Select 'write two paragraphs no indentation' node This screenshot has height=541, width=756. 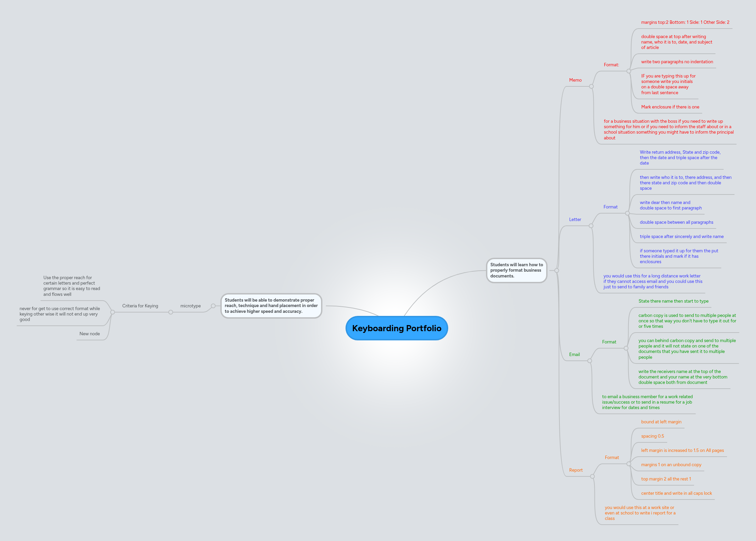pyautogui.click(x=677, y=62)
